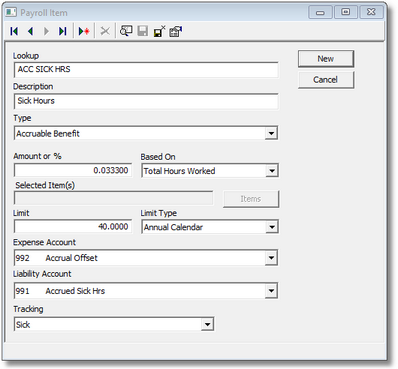398x369 pixels.
Task: Click the 'Annual Calendar' value
Action: coord(173,227)
